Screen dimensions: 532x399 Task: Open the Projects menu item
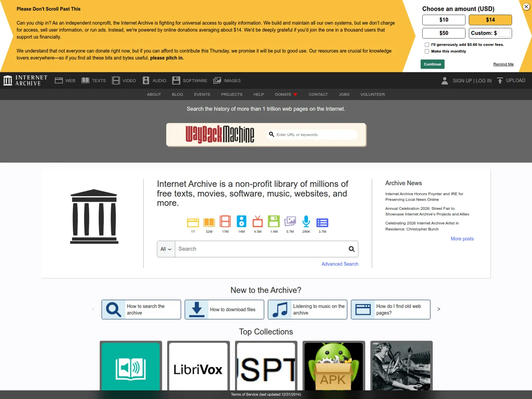pyautogui.click(x=231, y=95)
